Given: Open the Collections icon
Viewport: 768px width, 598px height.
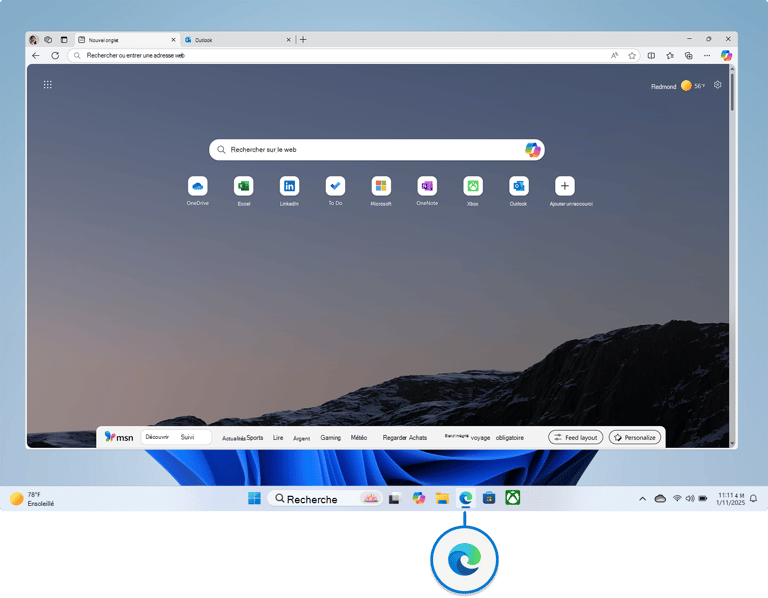Looking at the screenshot, I should 688,55.
